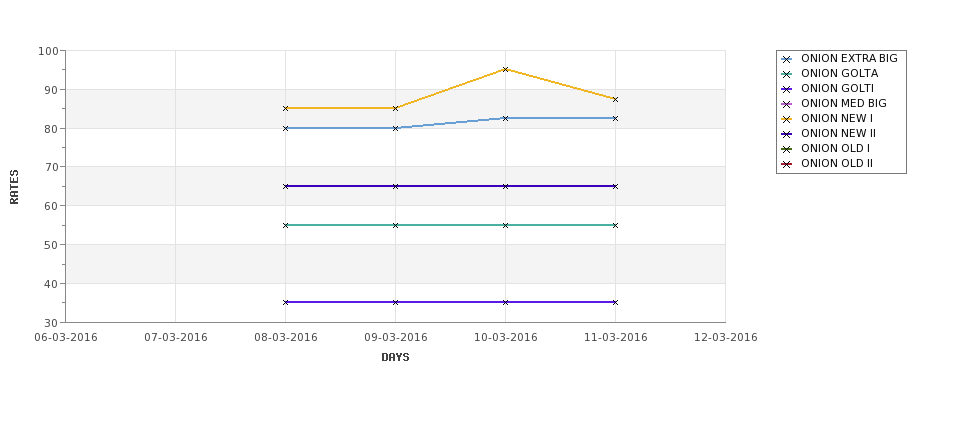975x429 pixels.
Task: Click the blue line point on 08-03-2016
Action: tap(285, 128)
